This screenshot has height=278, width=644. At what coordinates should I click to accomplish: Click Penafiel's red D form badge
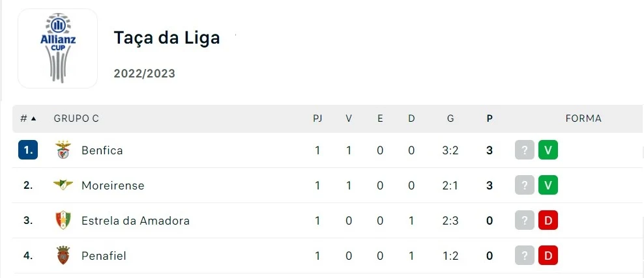548,256
